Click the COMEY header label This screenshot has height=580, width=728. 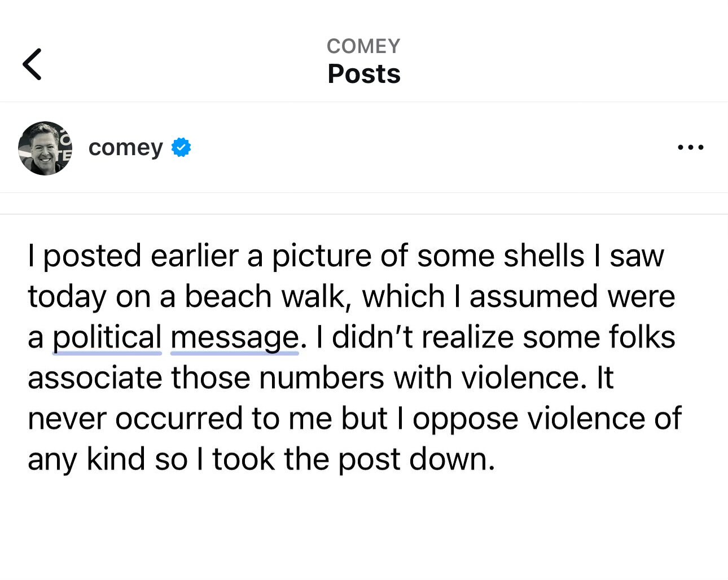coord(363,46)
